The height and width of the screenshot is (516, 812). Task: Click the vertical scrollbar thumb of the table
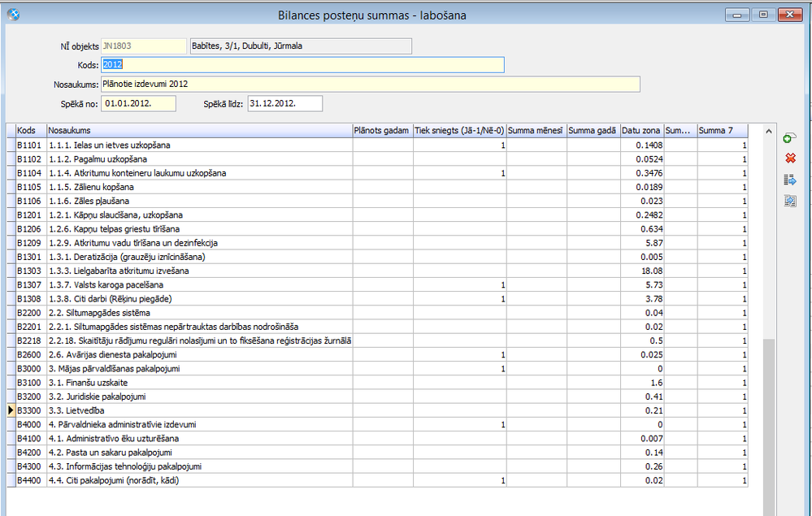coord(768,427)
